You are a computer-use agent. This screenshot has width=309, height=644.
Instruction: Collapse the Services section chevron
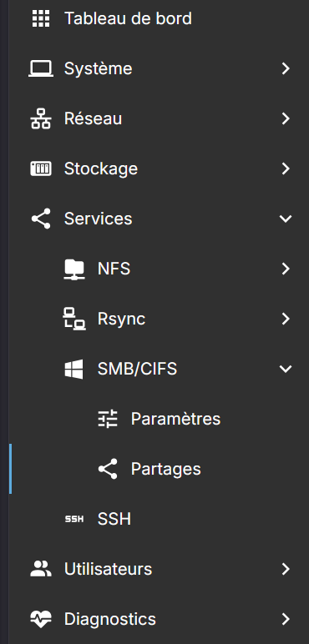pyautogui.click(x=286, y=219)
